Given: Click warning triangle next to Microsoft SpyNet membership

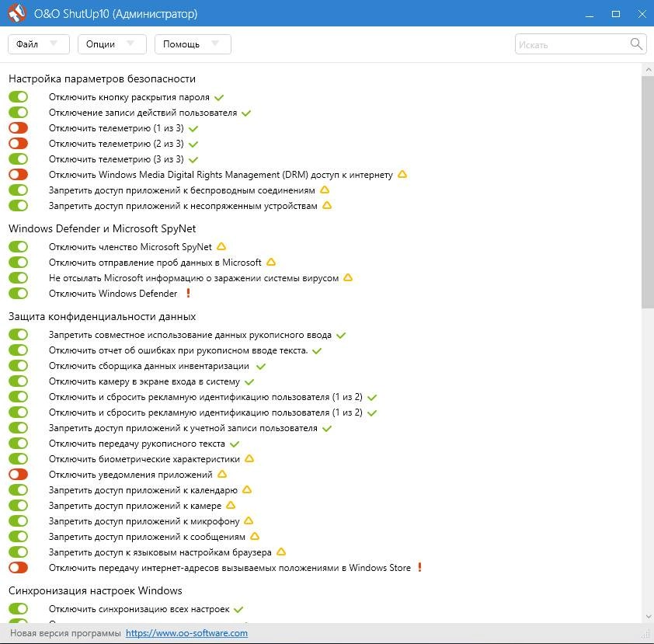Looking at the screenshot, I should [x=221, y=246].
